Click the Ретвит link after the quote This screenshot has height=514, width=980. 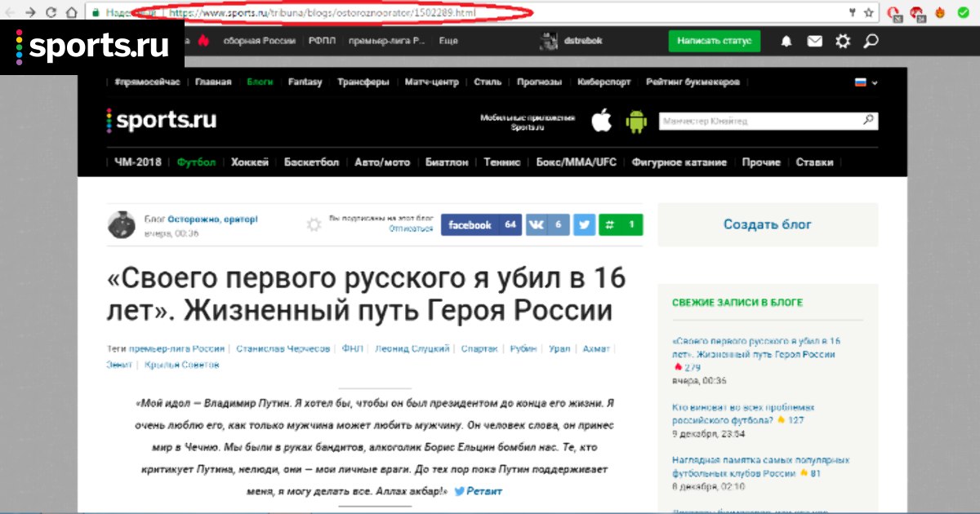pos(479,491)
